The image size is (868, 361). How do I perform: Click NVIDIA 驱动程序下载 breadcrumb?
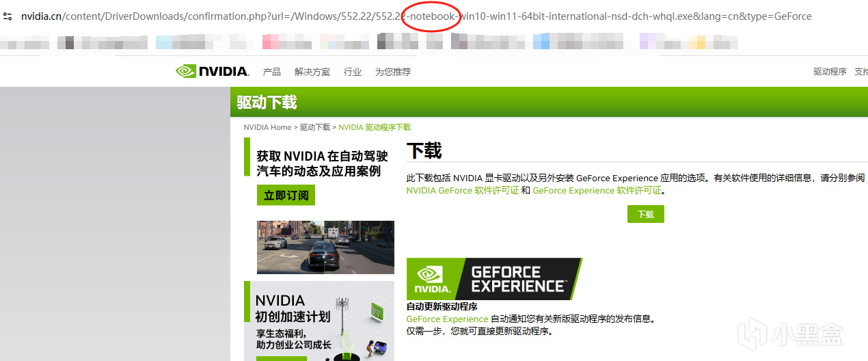point(375,127)
